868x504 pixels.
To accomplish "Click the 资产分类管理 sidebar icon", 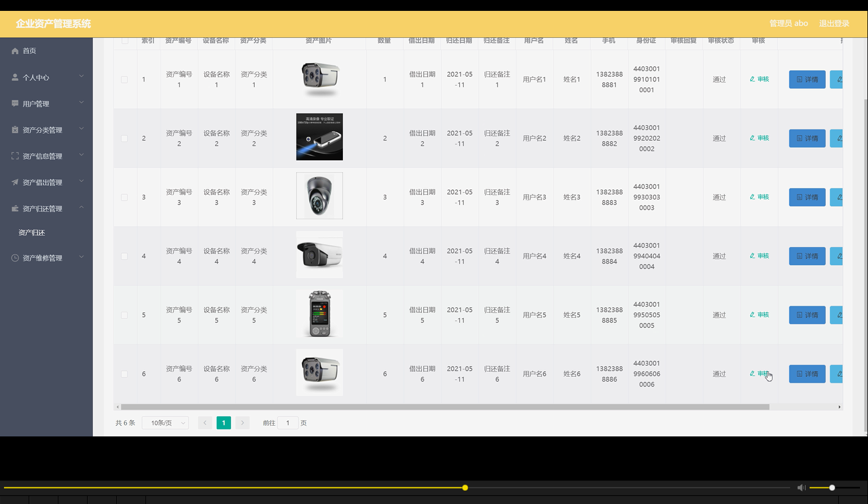I will point(15,130).
